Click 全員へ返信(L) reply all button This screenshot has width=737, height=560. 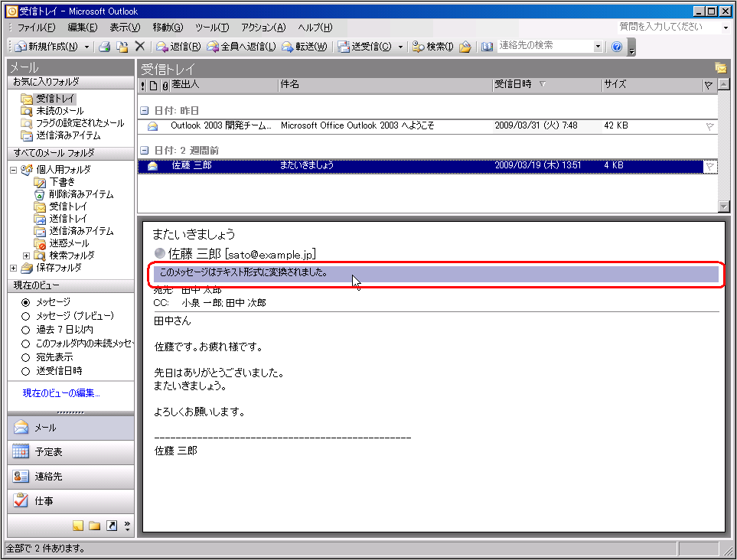click(x=241, y=47)
